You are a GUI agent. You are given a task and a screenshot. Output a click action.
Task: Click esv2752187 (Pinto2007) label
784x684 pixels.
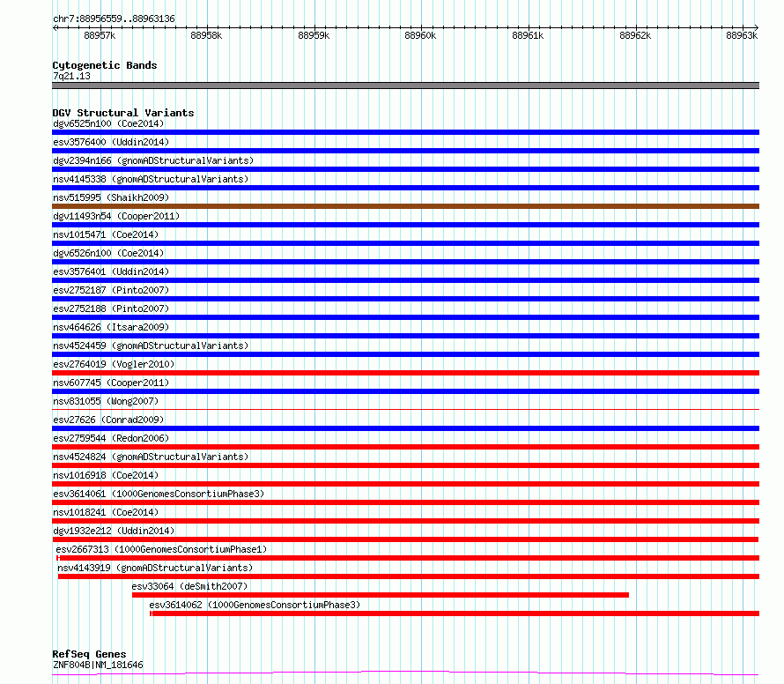click(111, 290)
